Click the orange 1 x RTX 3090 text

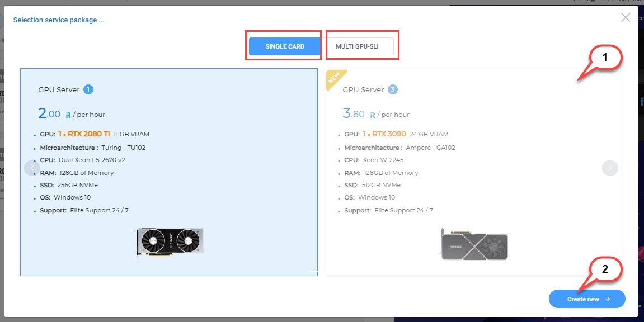coord(384,134)
